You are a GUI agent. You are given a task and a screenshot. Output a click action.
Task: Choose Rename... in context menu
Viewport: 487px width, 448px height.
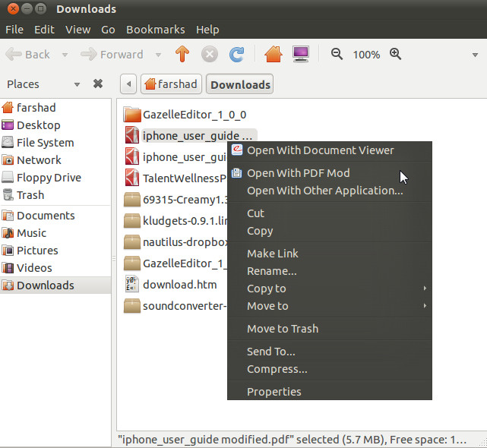(330, 271)
